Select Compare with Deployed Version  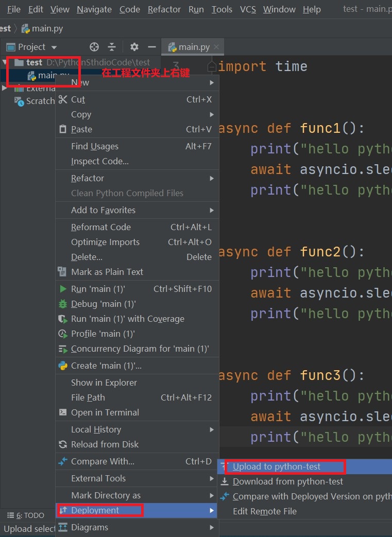pyautogui.click(x=304, y=497)
